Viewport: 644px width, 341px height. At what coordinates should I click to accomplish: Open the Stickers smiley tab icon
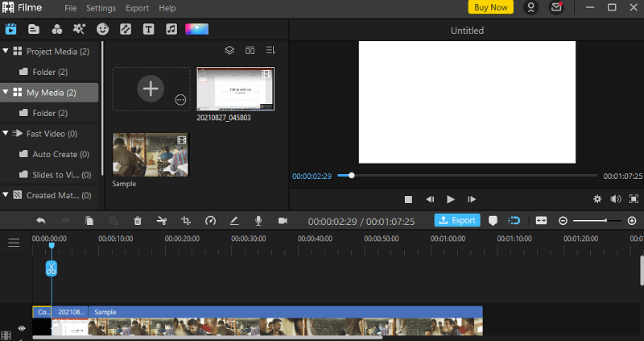coord(102,29)
